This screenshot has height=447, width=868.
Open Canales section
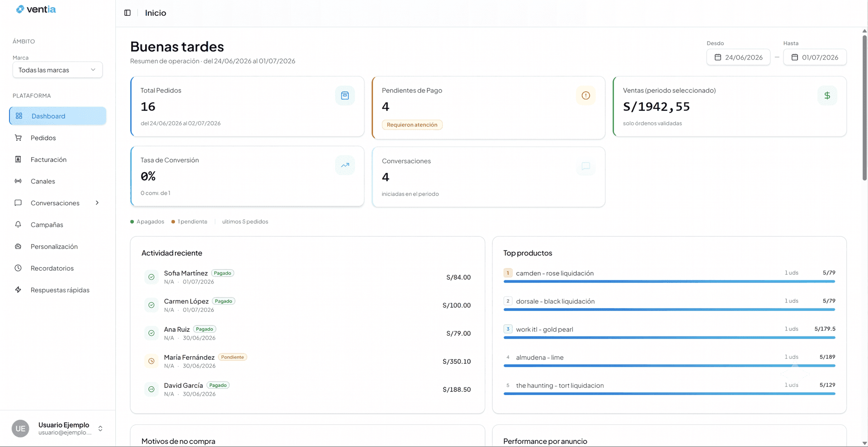coord(58,181)
